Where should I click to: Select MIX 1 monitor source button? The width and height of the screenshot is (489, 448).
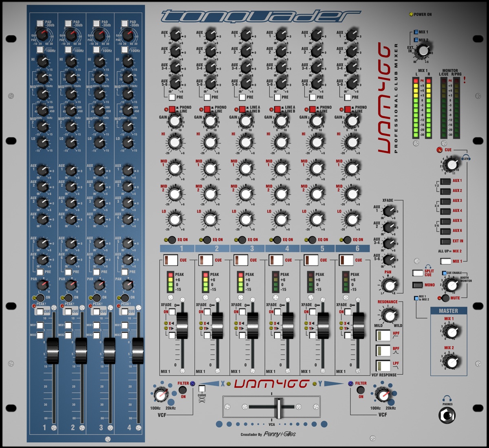tap(445, 261)
